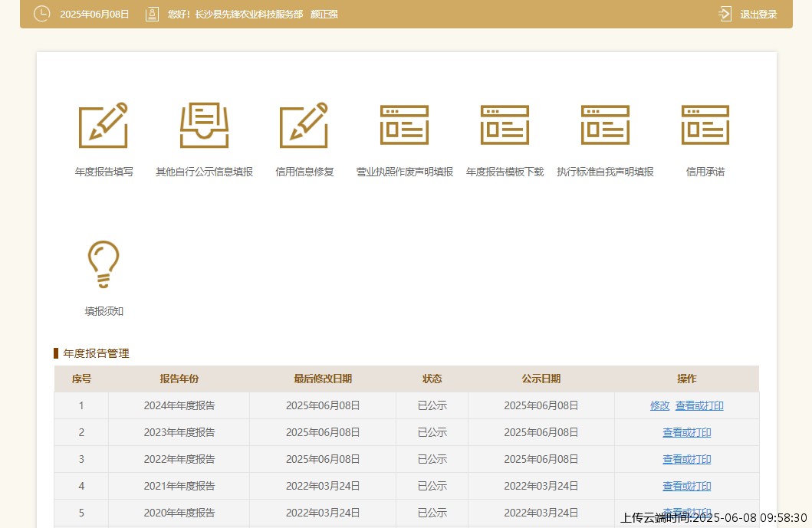The height and width of the screenshot is (528, 812).
Task: Click 修改 for 2024年年度报告
Action: pyautogui.click(x=659, y=405)
